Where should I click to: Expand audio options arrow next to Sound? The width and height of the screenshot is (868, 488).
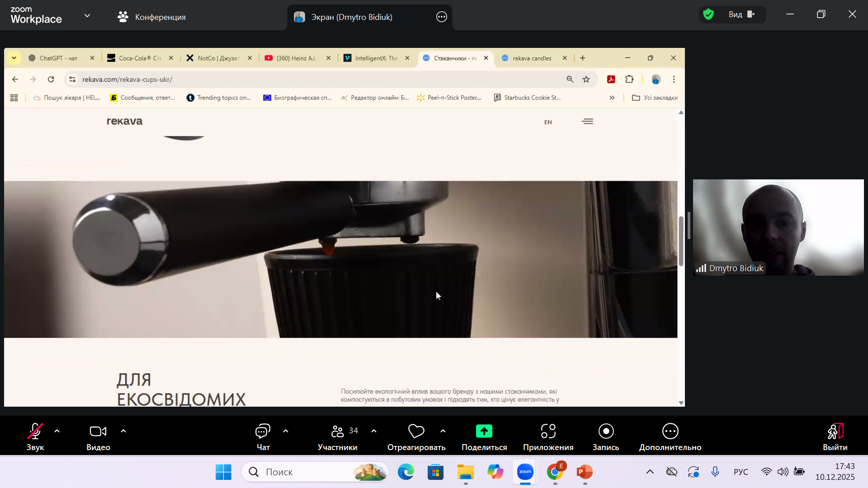pos(57,431)
